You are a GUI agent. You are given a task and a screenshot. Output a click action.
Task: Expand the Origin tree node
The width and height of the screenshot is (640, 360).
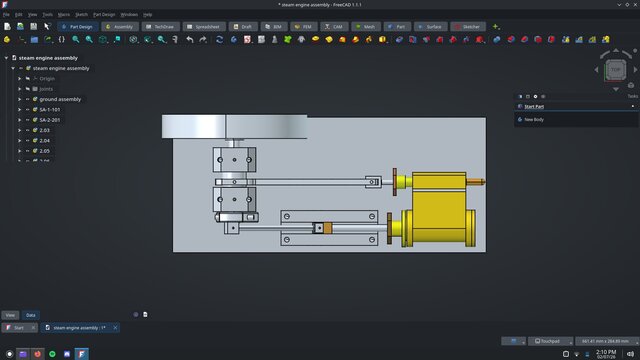coord(19,78)
